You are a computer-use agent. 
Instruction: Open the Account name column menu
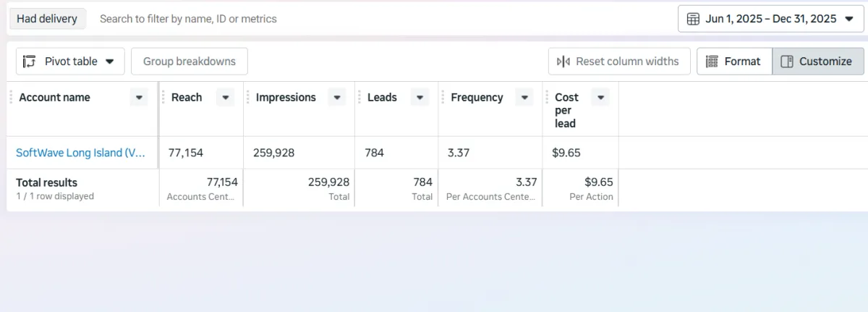coord(139,98)
